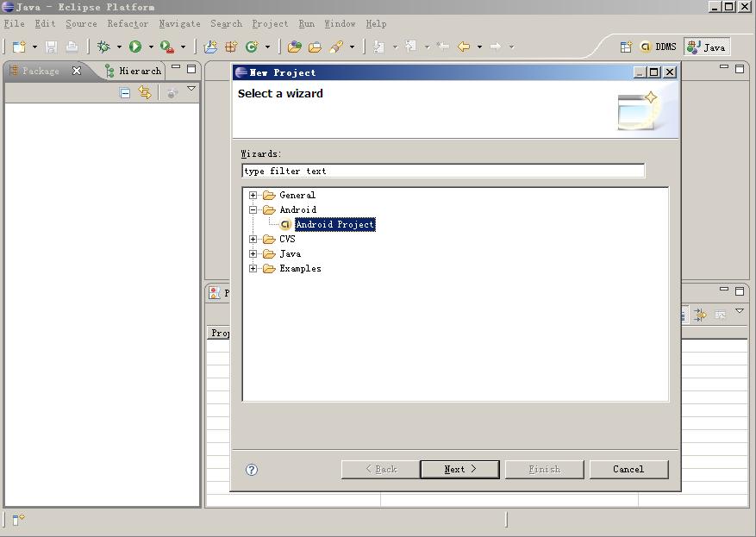Open the Debug dropdown arrow
This screenshot has width=756, height=537.
119,47
